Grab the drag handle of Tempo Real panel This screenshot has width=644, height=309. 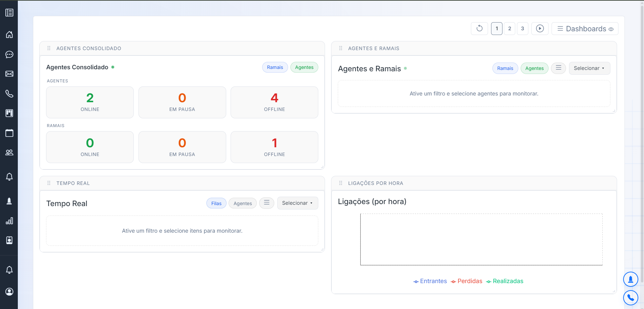(x=49, y=183)
